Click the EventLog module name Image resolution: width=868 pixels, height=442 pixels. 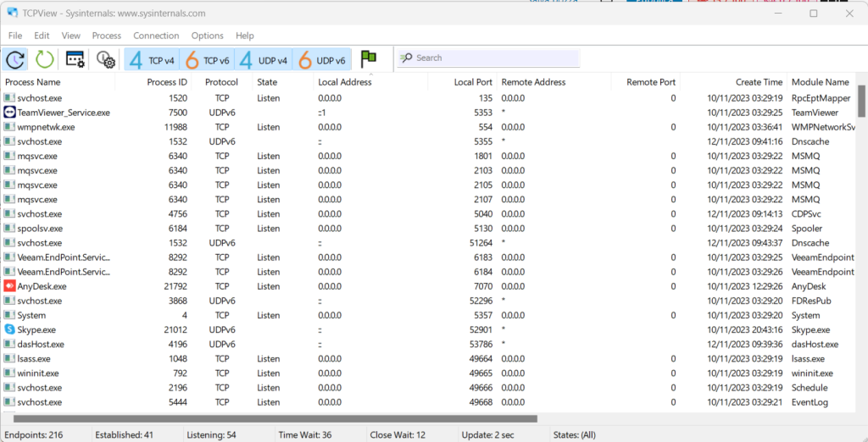pos(810,401)
